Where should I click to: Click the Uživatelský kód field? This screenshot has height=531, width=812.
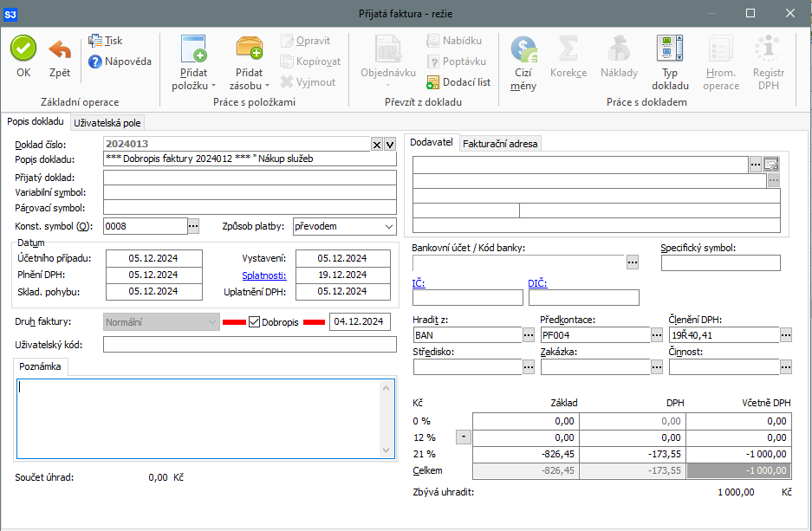[250, 345]
